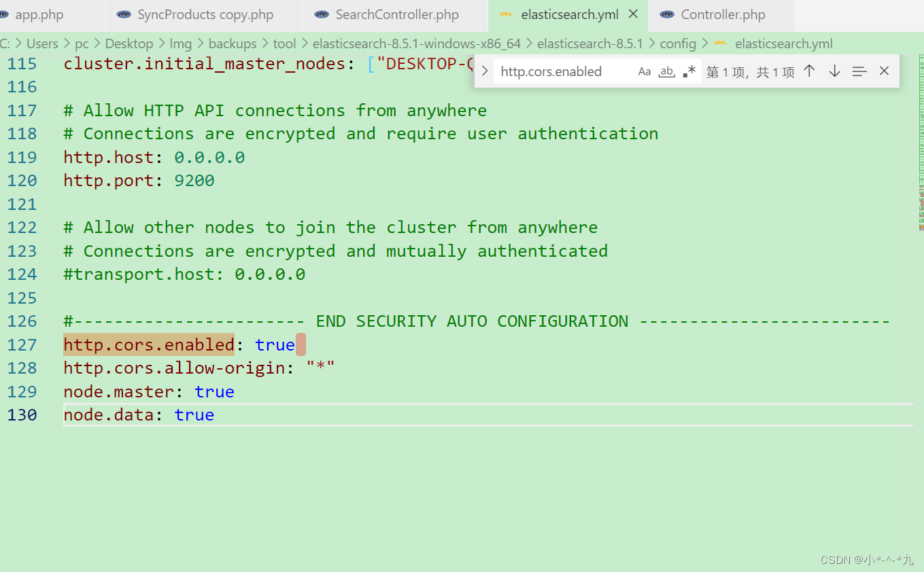924x572 pixels.
Task: Toggle Use Regular Expression in find widget
Action: [689, 71]
